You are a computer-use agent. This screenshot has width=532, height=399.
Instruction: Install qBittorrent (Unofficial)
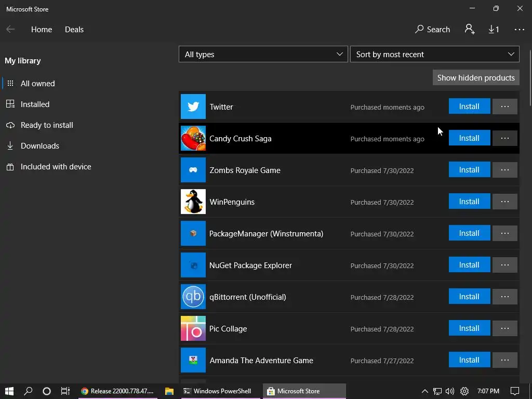click(x=469, y=297)
